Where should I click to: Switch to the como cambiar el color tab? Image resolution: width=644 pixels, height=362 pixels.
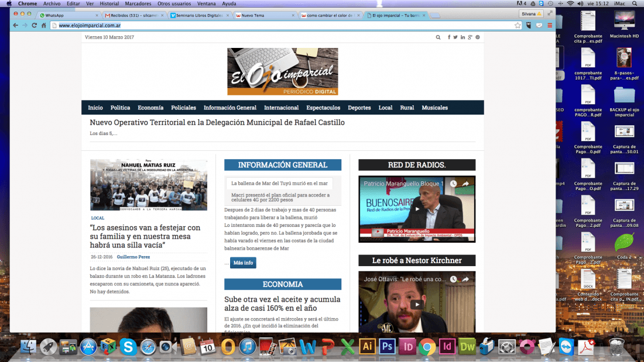(x=331, y=15)
